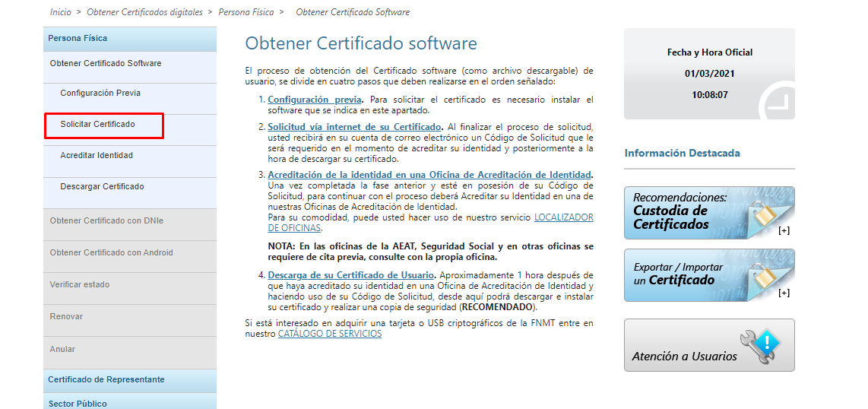The height and width of the screenshot is (409, 868).
Task: Select Obtener Certificado Software breadcrumb item
Action: [x=353, y=11]
